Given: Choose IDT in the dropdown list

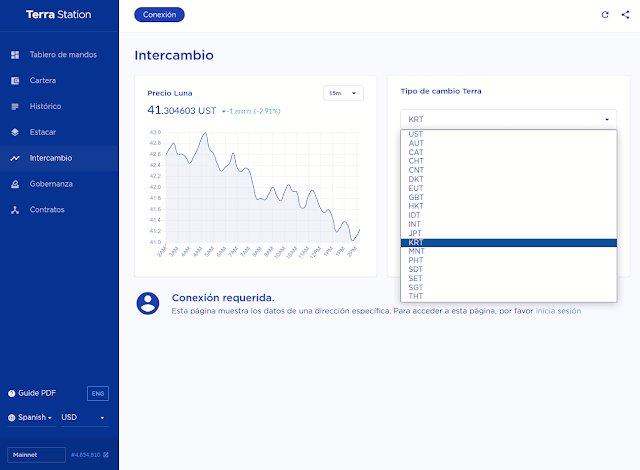Looking at the screenshot, I should point(509,215).
